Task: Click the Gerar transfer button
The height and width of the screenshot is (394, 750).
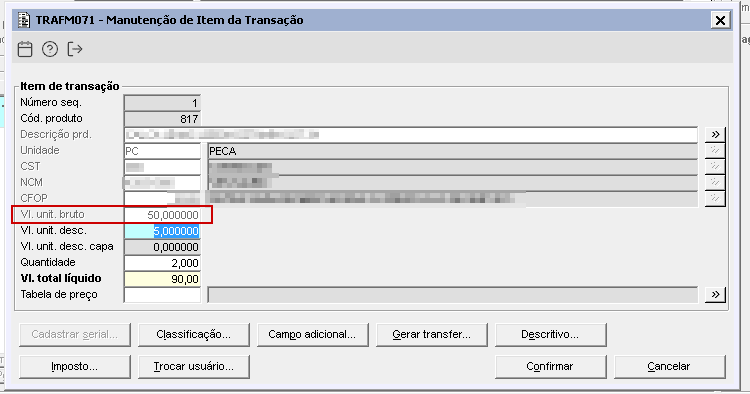Action: (x=431, y=335)
